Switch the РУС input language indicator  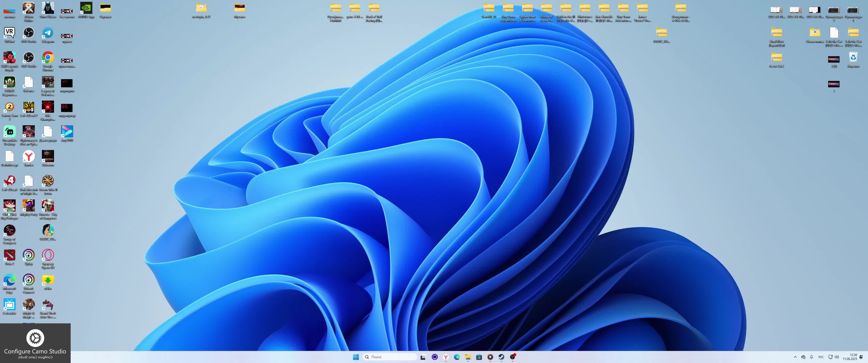click(x=821, y=357)
